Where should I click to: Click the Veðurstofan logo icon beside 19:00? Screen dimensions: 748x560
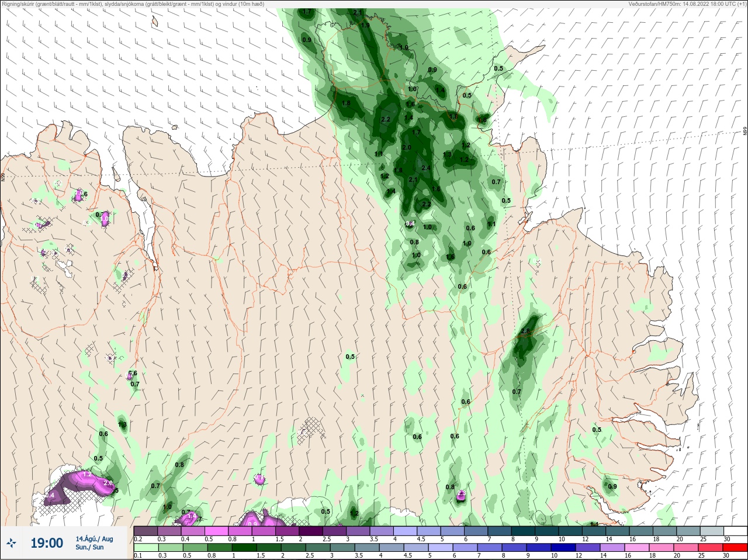click(11, 543)
